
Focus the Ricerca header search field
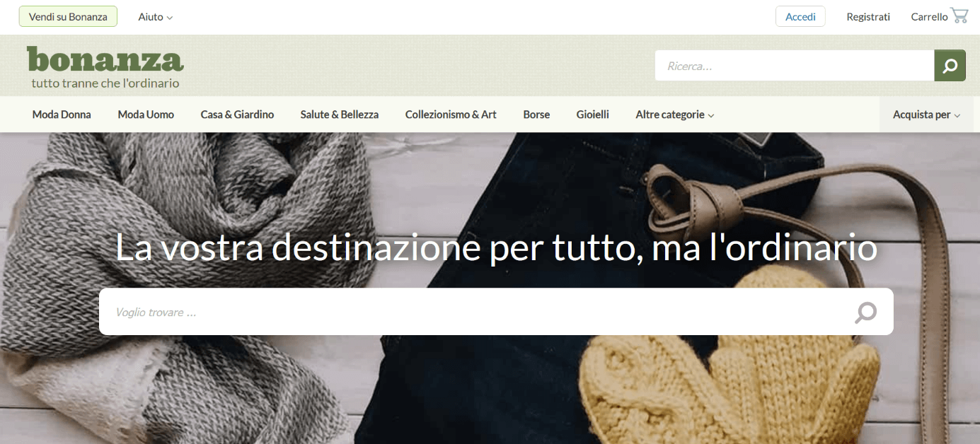tap(795, 66)
